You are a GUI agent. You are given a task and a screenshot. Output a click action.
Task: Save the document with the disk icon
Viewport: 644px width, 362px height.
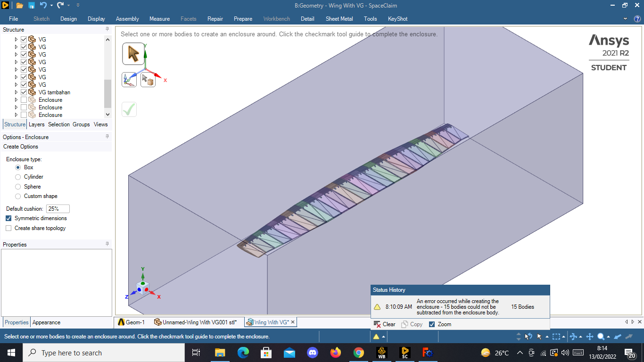tap(31, 6)
